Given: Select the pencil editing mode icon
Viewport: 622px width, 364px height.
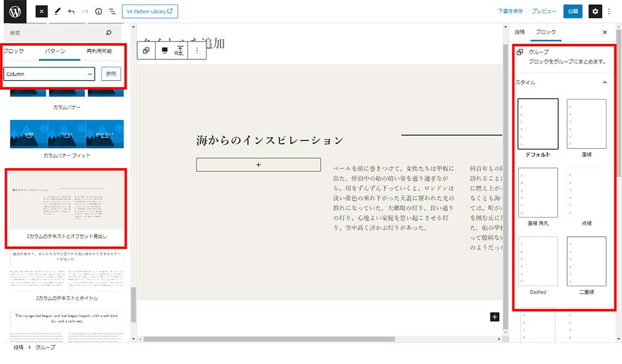Looking at the screenshot, I should (58, 11).
